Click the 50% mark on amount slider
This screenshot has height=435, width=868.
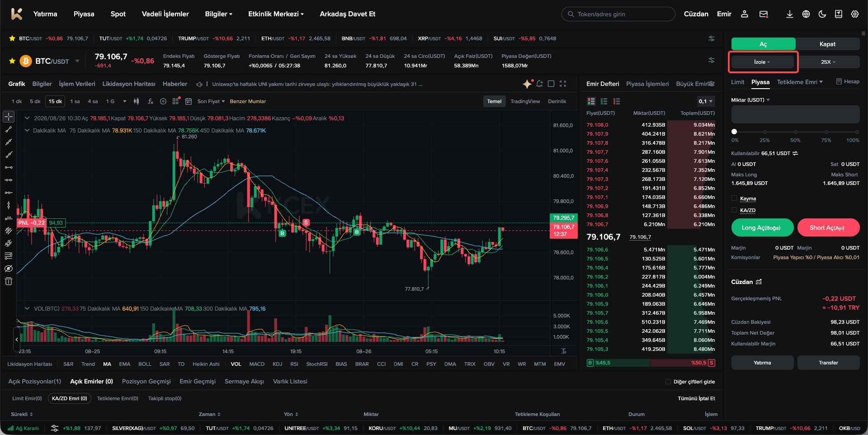pos(795,132)
